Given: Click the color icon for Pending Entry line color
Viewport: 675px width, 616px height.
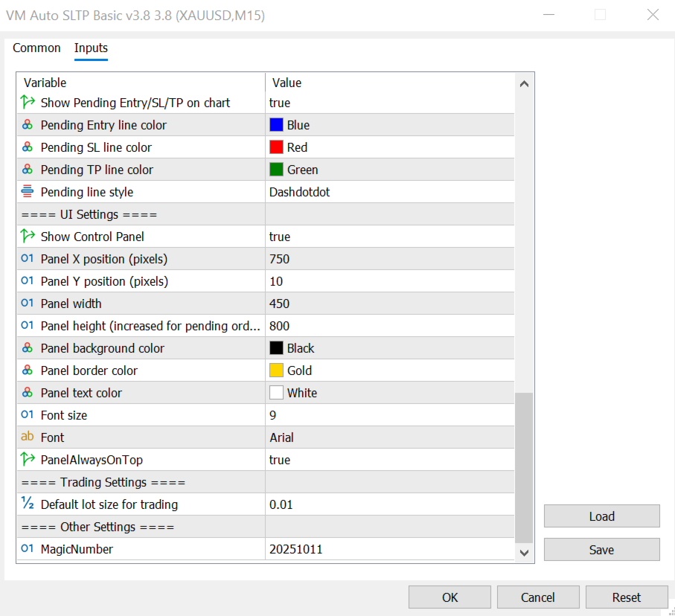Looking at the screenshot, I should click(27, 125).
